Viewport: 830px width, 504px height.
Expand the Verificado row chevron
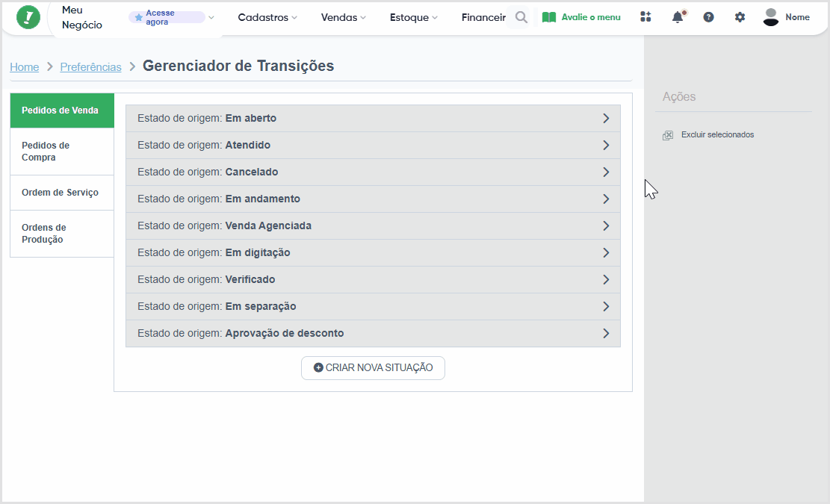(606, 280)
